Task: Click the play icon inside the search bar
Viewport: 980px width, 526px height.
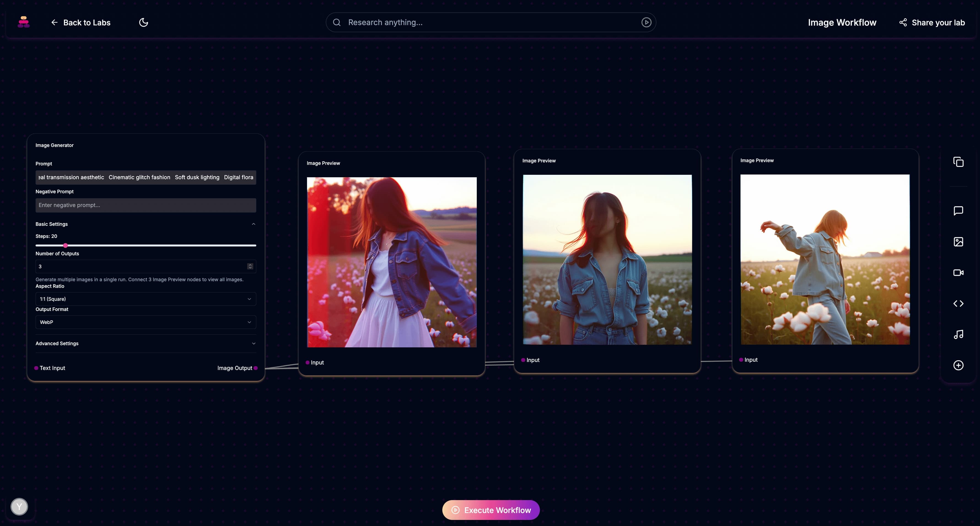Action: click(646, 22)
